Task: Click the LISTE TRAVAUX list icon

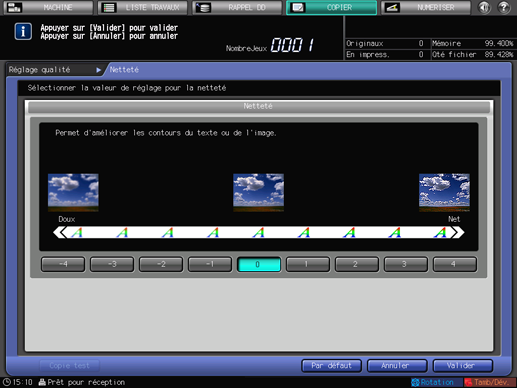Action: pyautogui.click(x=109, y=7)
